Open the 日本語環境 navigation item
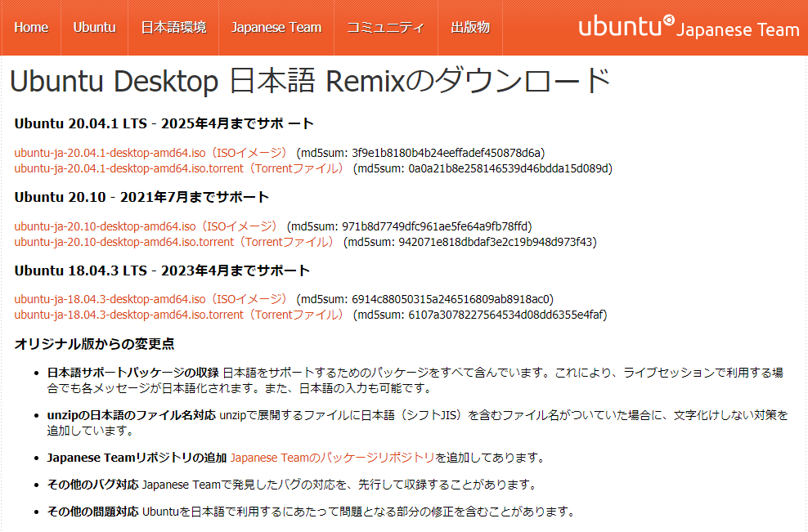The width and height of the screenshot is (808, 532). [x=173, y=27]
